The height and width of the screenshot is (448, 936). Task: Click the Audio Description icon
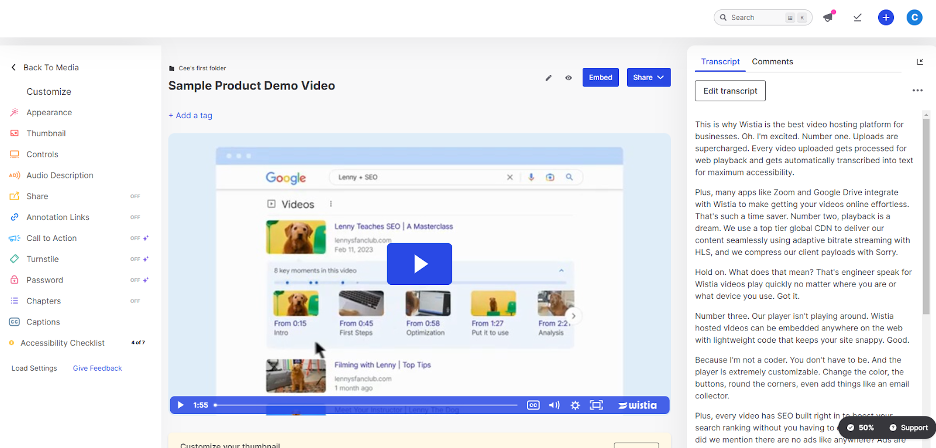coord(14,175)
